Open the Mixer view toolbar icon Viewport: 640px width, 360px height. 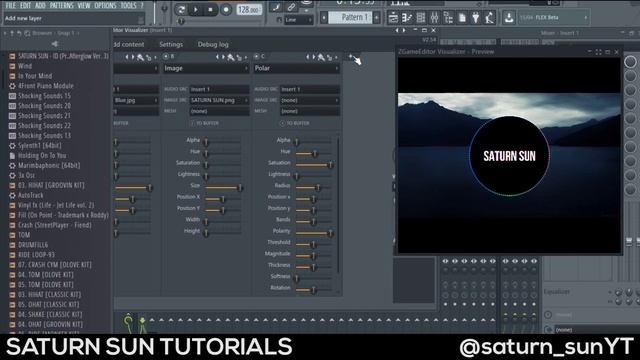pos(434,18)
